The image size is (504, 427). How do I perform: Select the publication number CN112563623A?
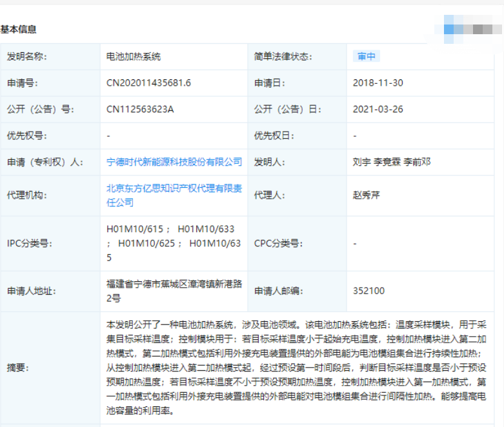click(x=140, y=109)
